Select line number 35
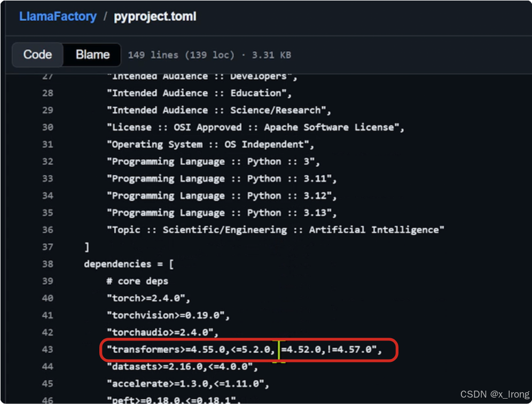This screenshot has width=532, height=404. pyautogui.click(x=48, y=213)
